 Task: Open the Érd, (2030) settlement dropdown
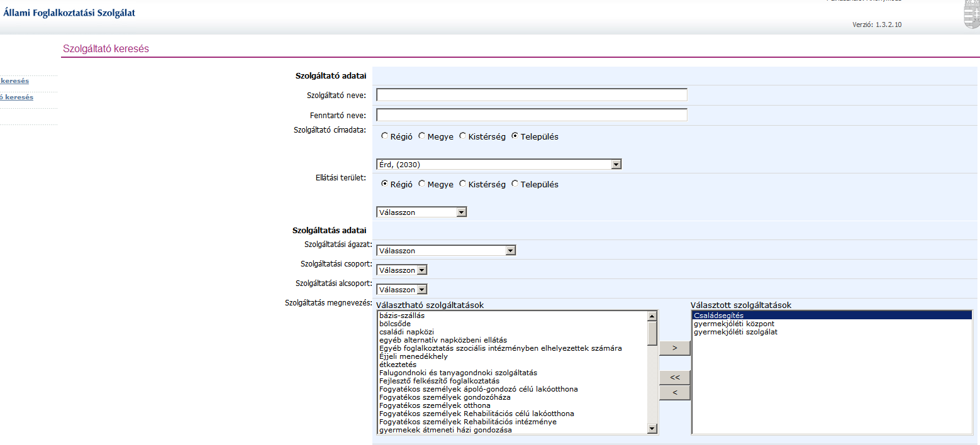pos(499,164)
